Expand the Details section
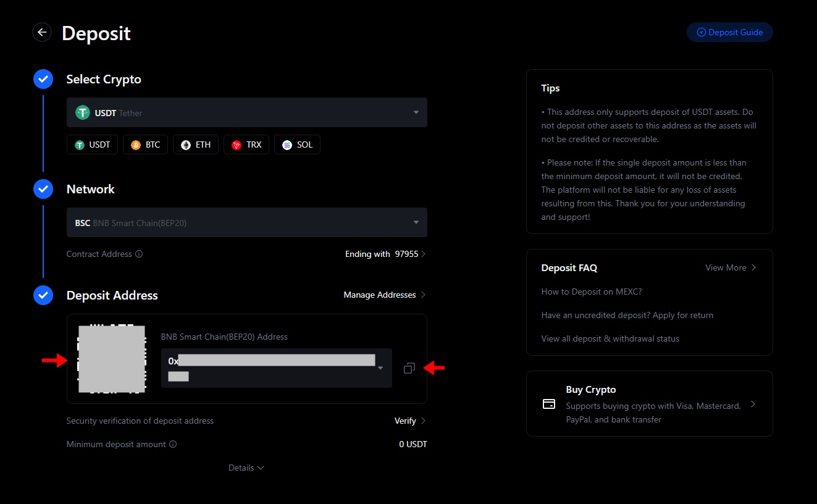The width and height of the screenshot is (817, 504). [x=246, y=468]
